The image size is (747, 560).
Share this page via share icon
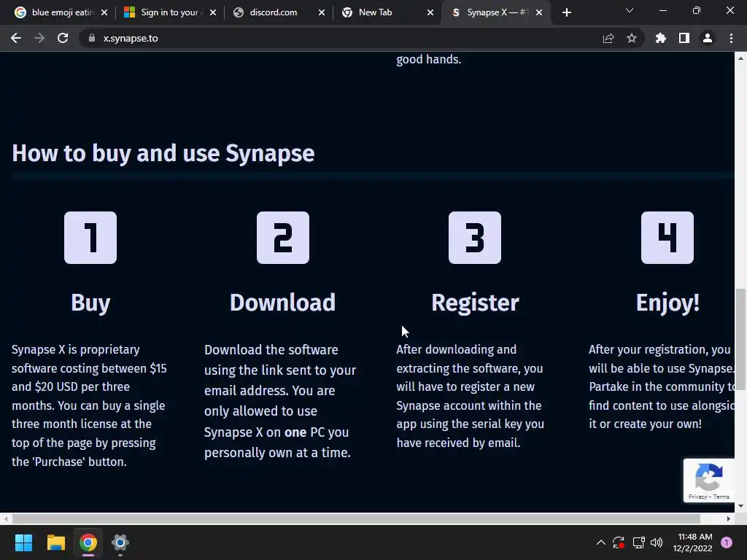pos(608,38)
